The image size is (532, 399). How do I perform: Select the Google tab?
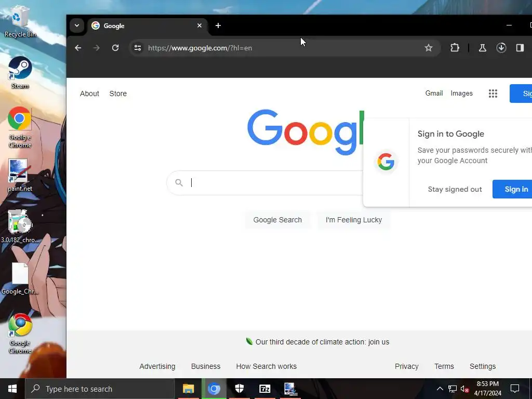pos(147,26)
